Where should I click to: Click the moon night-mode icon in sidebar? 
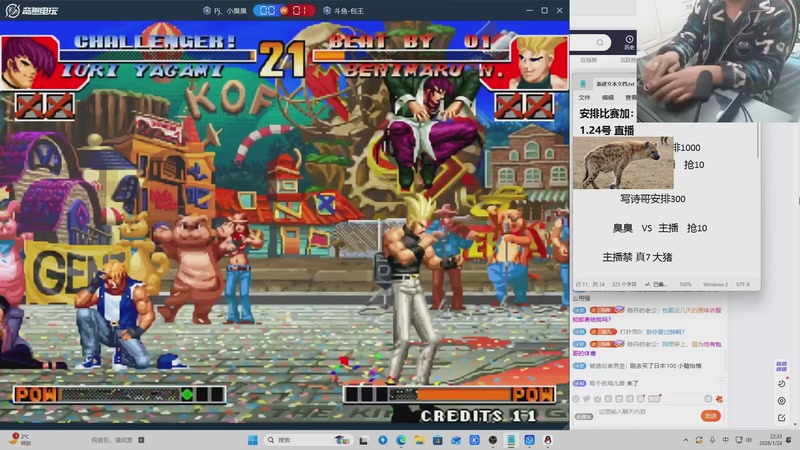pyautogui.click(x=782, y=384)
